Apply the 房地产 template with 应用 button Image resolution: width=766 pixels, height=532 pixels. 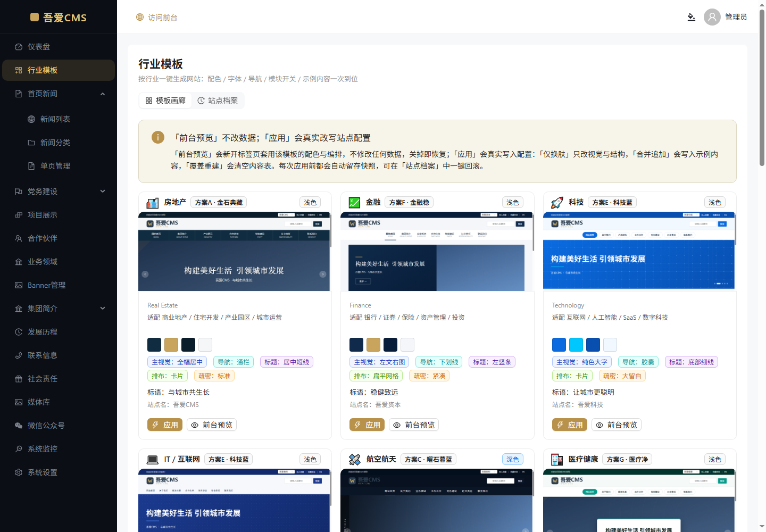[x=165, y=425]
